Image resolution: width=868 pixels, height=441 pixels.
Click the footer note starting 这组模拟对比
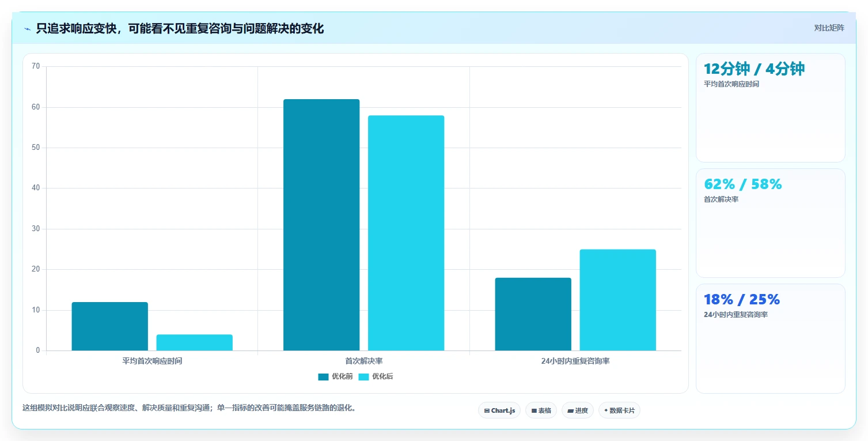(189, 408)
